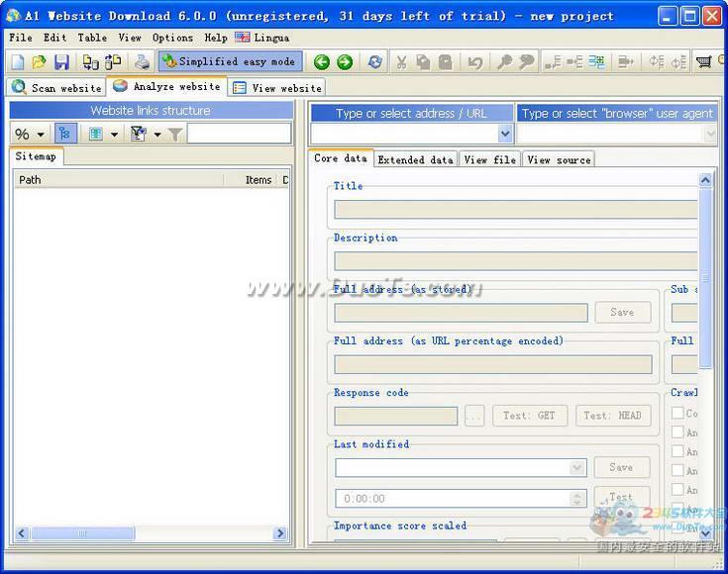
Task: Go forward with the green right arrow
Action: [345, 61]
